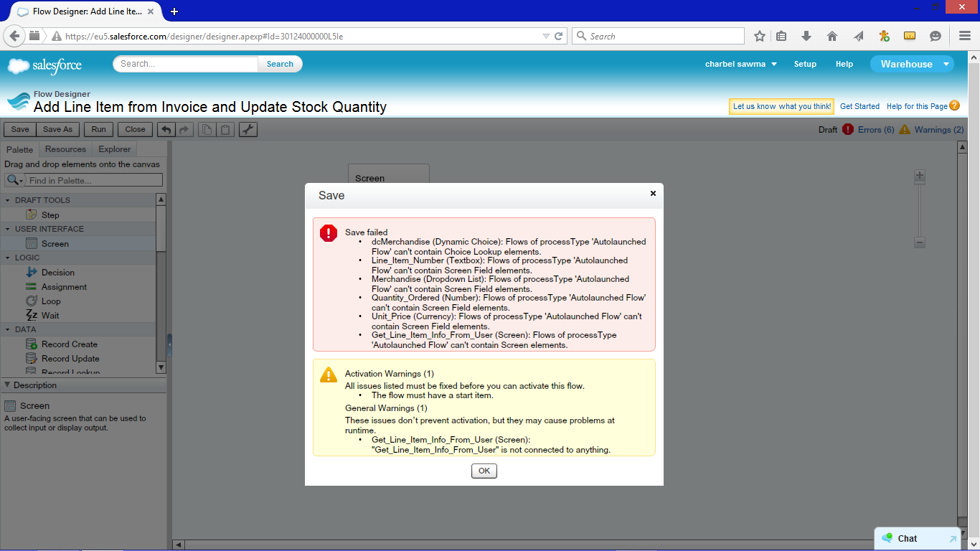
Task: Click the Salesforce Search input field
Action: click(x=186, y=64)
